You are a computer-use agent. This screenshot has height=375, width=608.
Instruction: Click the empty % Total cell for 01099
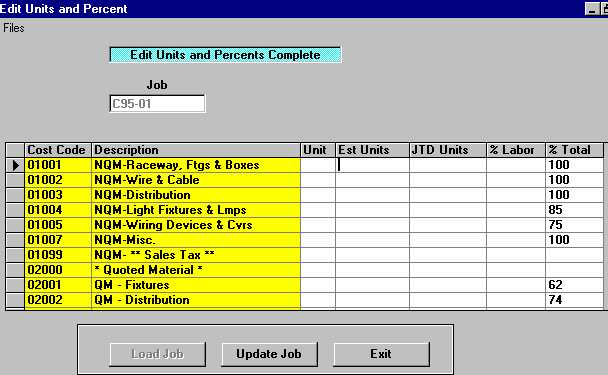coord(575,255)
